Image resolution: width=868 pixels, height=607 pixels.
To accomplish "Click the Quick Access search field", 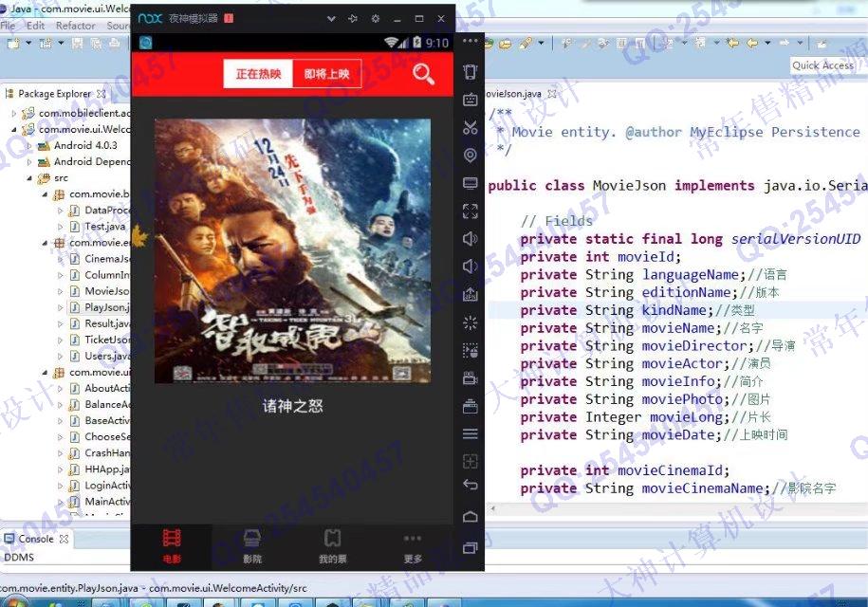I will coord(822,65).
